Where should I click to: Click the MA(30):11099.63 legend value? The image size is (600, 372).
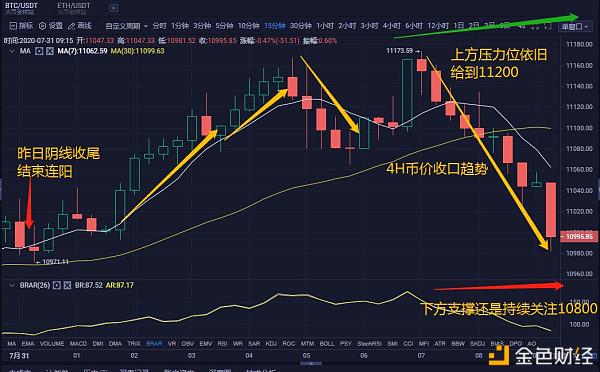pyautogui.click(x=137, y=51)
